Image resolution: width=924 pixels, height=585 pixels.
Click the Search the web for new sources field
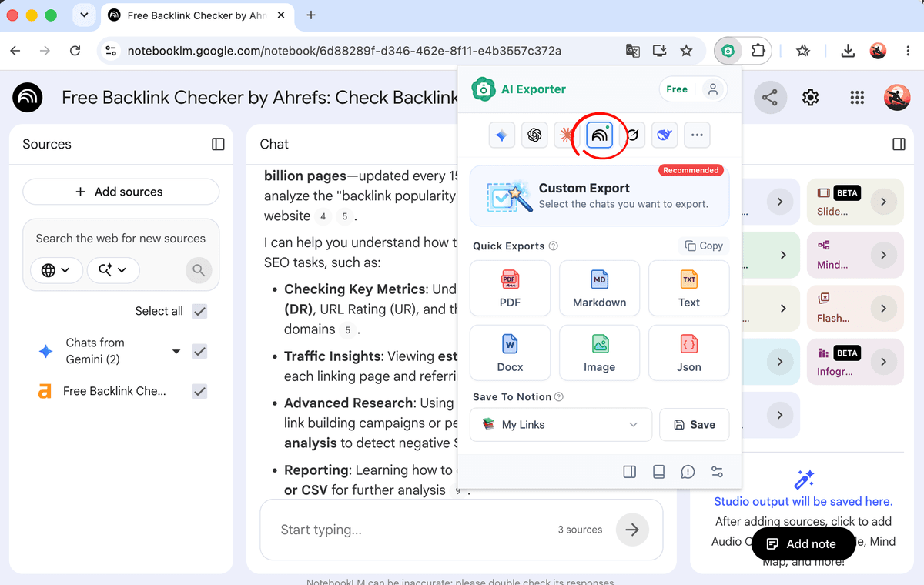click(x=121, y=239)
